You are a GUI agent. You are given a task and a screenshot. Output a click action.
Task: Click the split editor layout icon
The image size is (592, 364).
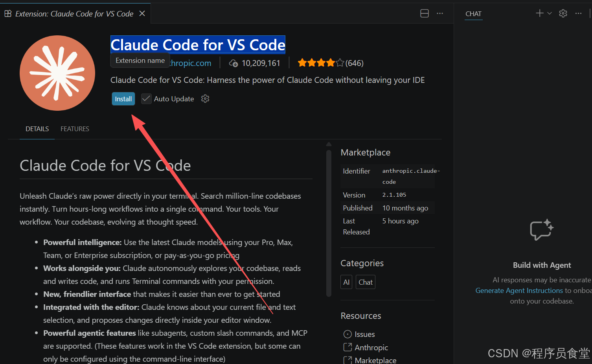[425, 13]
